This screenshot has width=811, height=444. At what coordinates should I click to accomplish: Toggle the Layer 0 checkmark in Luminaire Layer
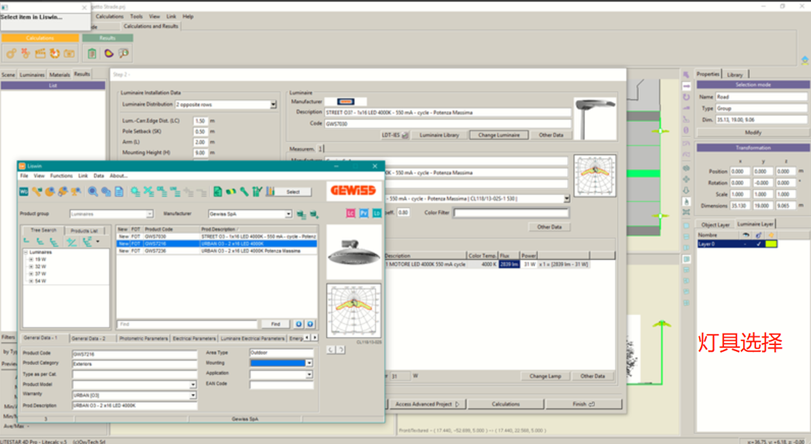click(x=759, y=244)
